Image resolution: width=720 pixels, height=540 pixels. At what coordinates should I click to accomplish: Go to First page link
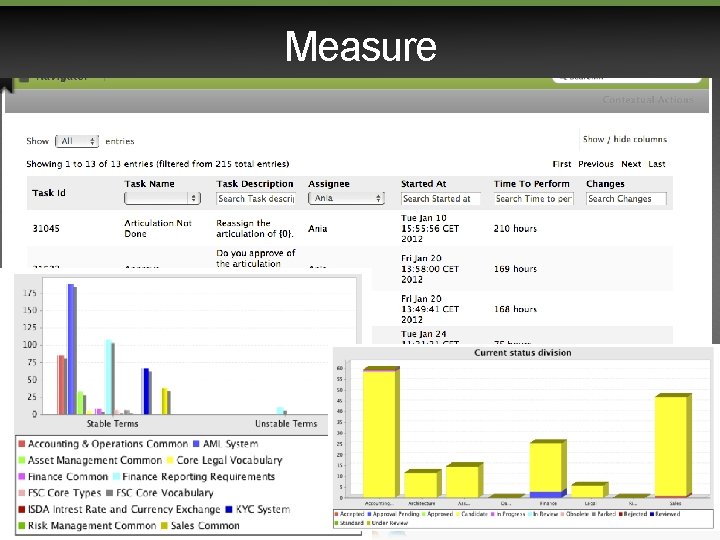[x=562, y=164]
